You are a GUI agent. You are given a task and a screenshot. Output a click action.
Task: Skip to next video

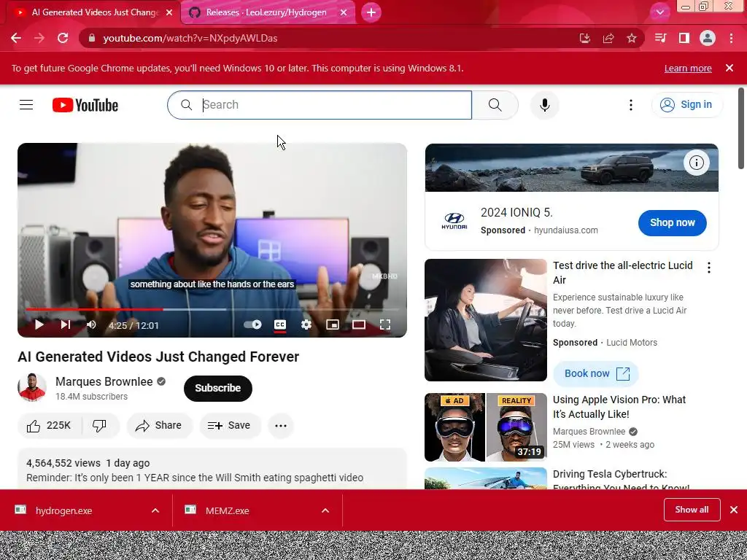coord(66,324)
